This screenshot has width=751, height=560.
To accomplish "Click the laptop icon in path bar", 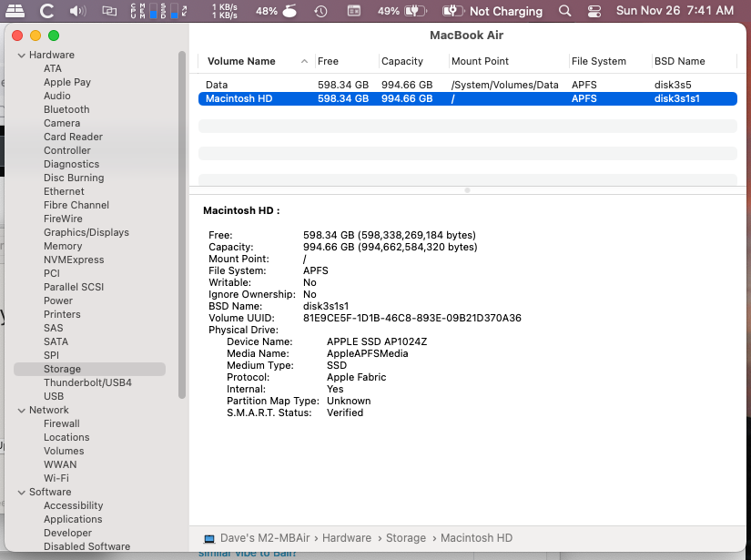I will point(209,538).
